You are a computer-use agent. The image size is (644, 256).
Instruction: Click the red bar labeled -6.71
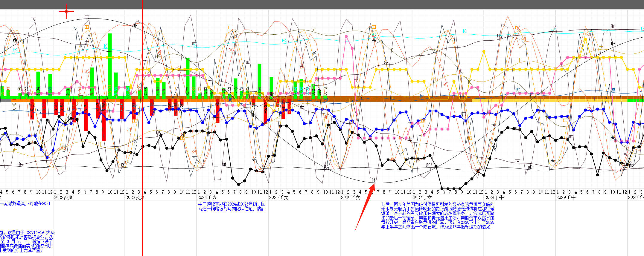coord(86,115)
